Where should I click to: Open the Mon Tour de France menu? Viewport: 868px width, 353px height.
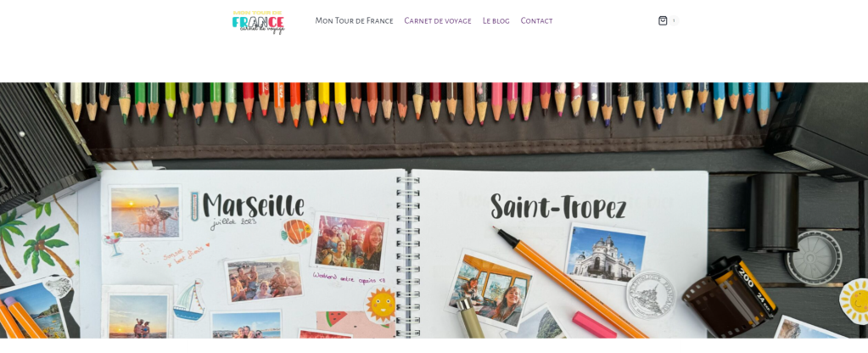[355, 20]
